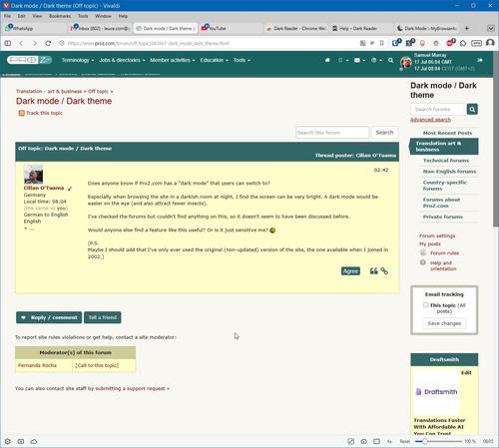The width and height of the screenshot is (499, 448).
Task: Open the Edit menu
Action: (22, 16)
